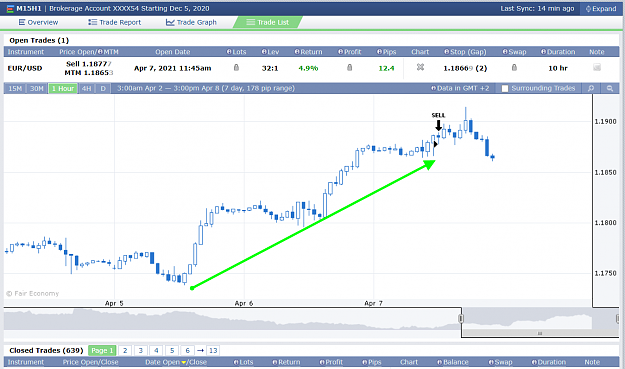Click info icon beside Open Trades Duration header
The image size is (625, 369).
(543, 52)
